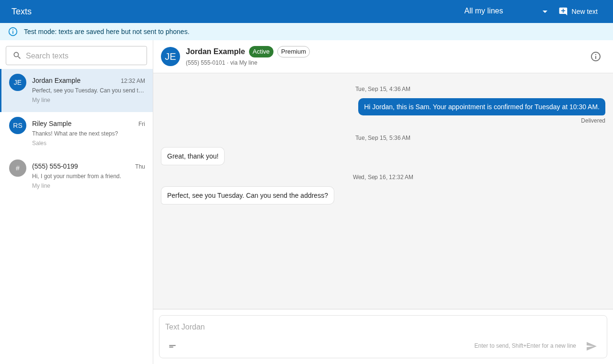This screenshot has width=613, height=364.
Task: Click the Thu time on (555) 555-0199 row
Action: (140, 167)
